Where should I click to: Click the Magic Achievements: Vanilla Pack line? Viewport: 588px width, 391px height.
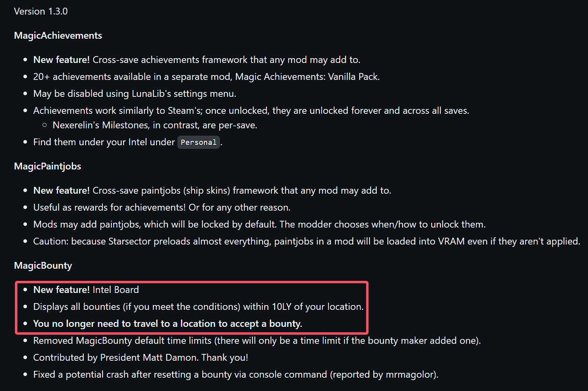click(x=206, y=77)
